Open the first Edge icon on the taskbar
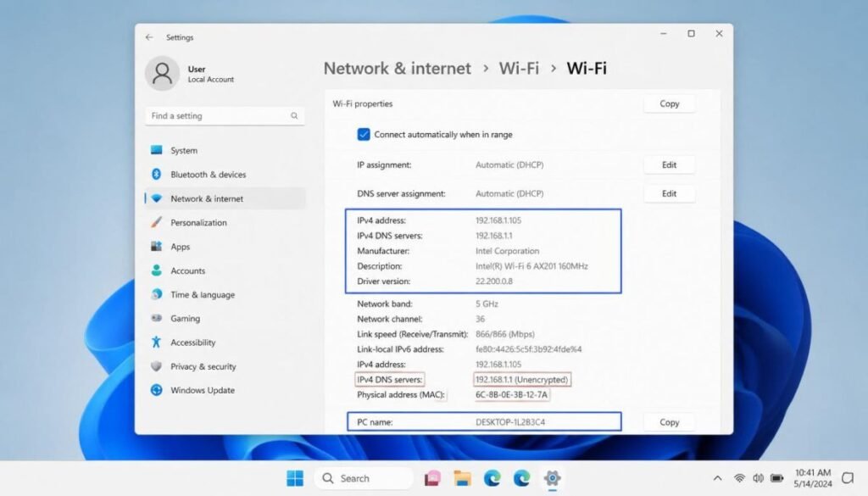Viewport: 868px width, 496px height. point(492,477)
